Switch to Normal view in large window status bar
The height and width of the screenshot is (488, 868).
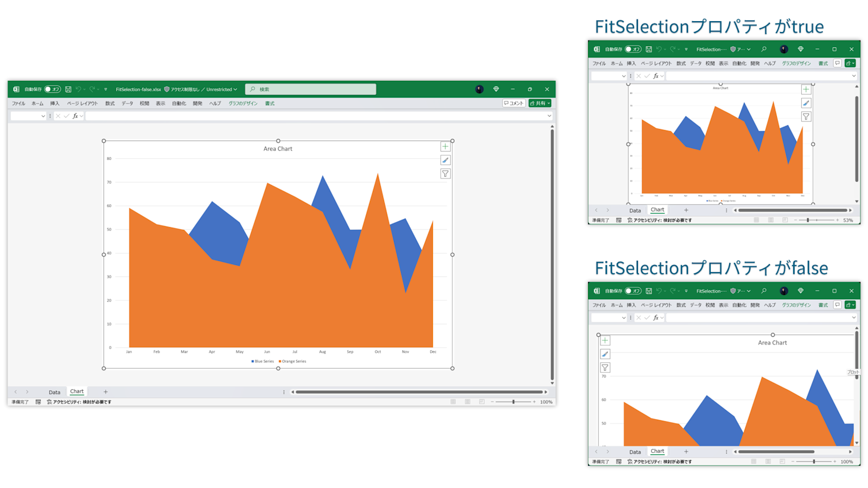(x=454, y=402)
